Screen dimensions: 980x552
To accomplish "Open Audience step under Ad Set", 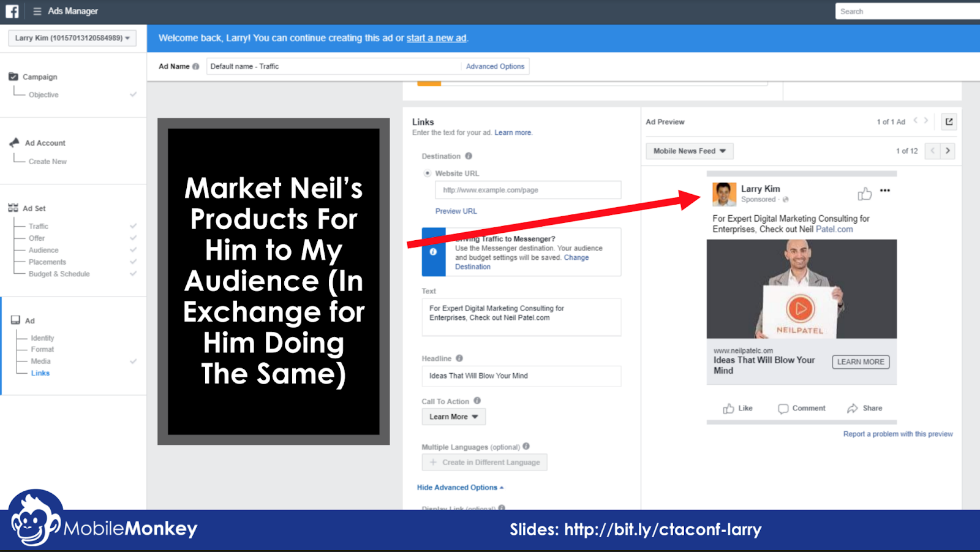I will click(x=43, y=250).
